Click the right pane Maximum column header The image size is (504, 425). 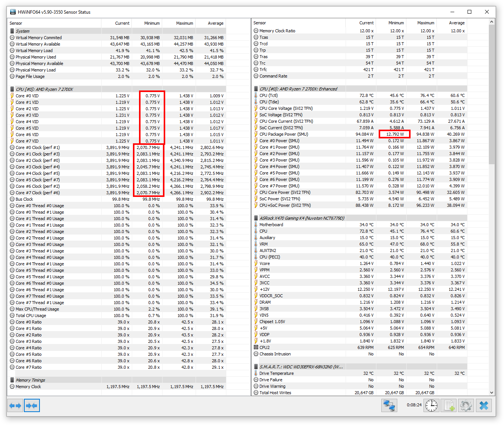422,23
